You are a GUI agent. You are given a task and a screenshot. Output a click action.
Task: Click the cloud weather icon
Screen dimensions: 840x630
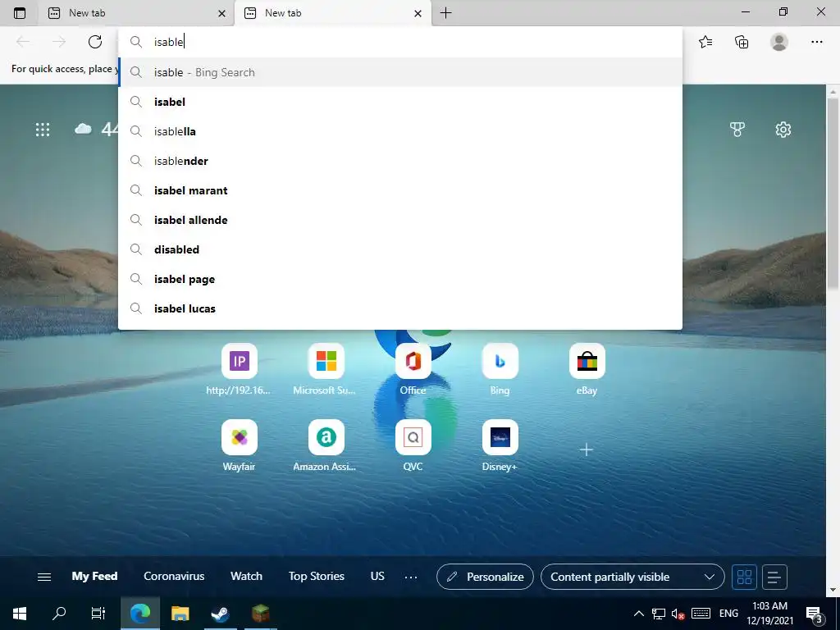click(x=83, y=129)
